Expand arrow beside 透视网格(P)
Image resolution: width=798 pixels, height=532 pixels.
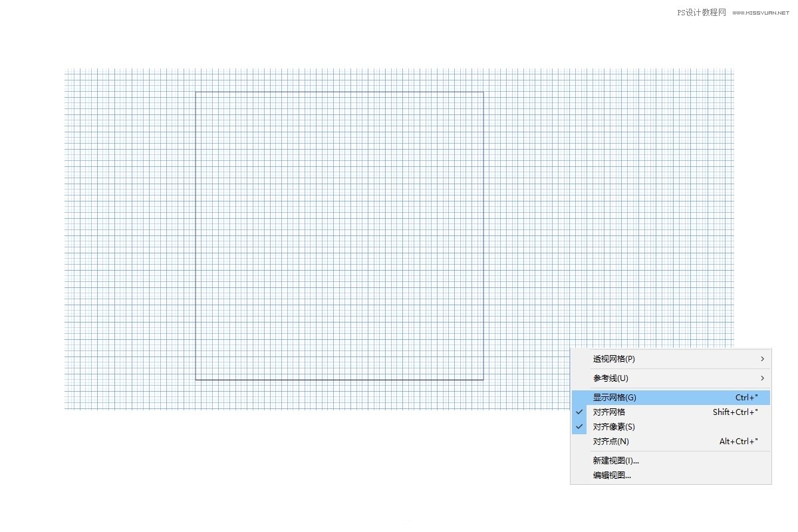click(762, 359)
